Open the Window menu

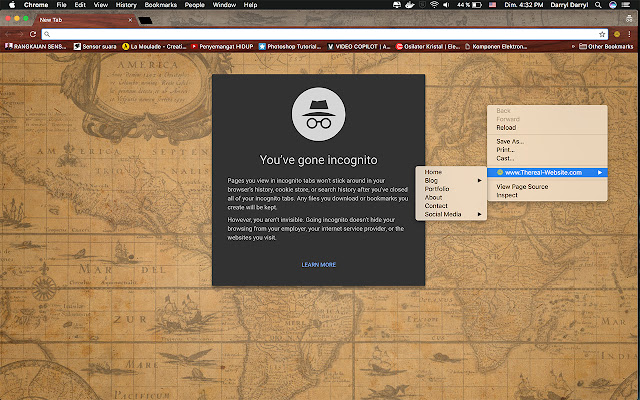(224, 5)
